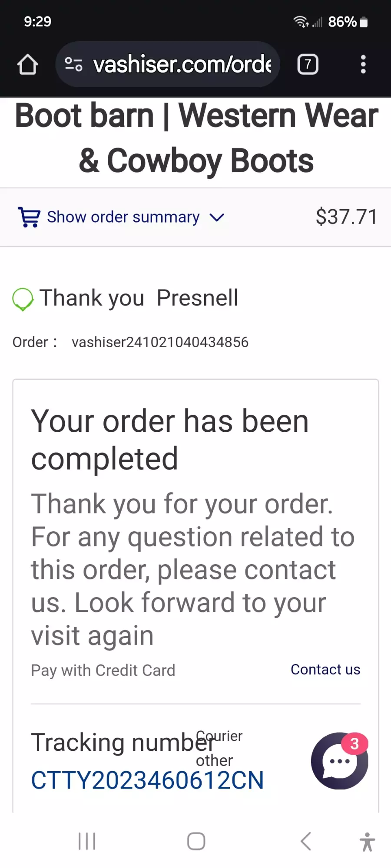Viewport: 391px width, 868px height.
Task: Tap the accessibility figure icon
Action: tap(367, 842)
